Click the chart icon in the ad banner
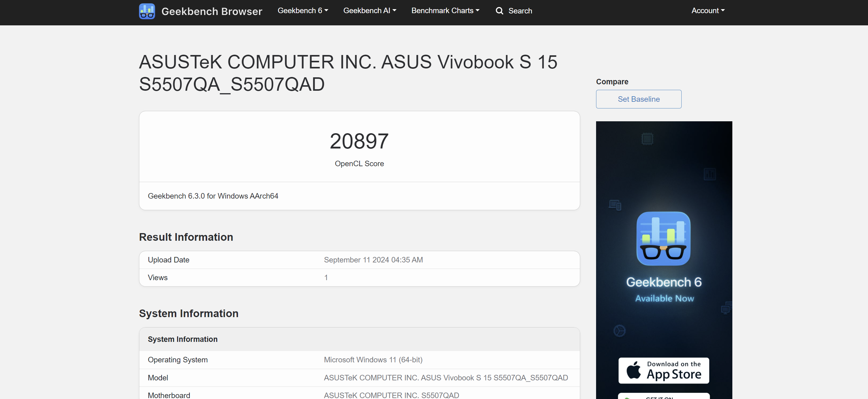Screen dimensions: 868x399 (x=710, y=174)
